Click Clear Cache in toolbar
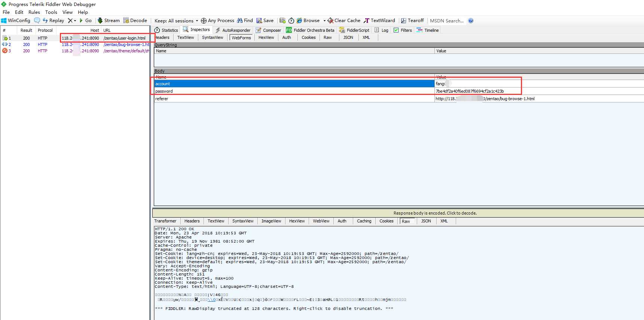The width and height of the screenshot is (644, 320). (x=344, y=21)
